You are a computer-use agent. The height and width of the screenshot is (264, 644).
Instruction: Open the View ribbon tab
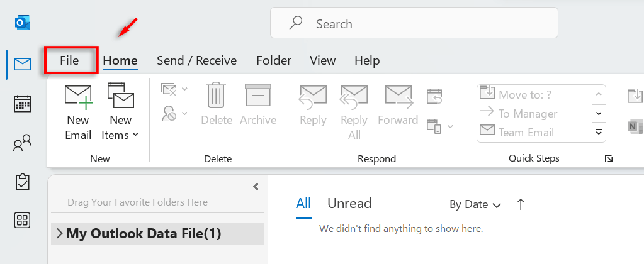pyautogui.click(x=322, y=61)
